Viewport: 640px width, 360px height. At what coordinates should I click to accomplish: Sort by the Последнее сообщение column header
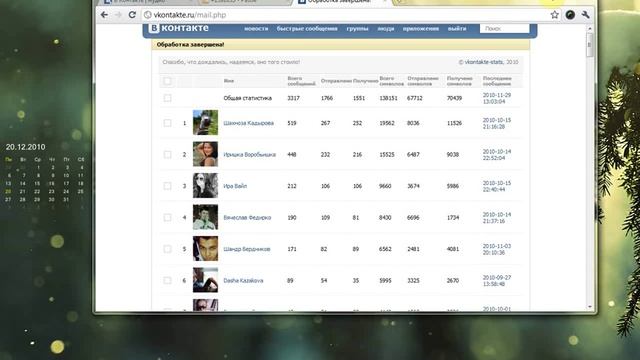point(497,81)
